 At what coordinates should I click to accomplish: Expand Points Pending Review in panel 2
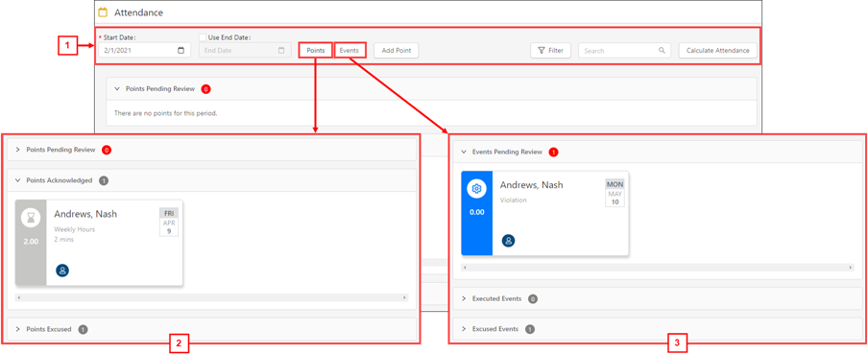pyautogui.click(x=17, y=150)
